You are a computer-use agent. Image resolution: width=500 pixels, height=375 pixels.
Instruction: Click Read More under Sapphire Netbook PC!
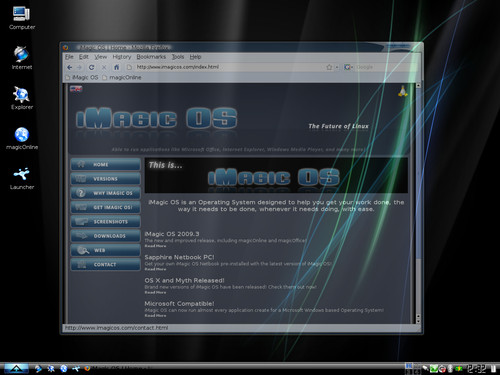point(155,269)
